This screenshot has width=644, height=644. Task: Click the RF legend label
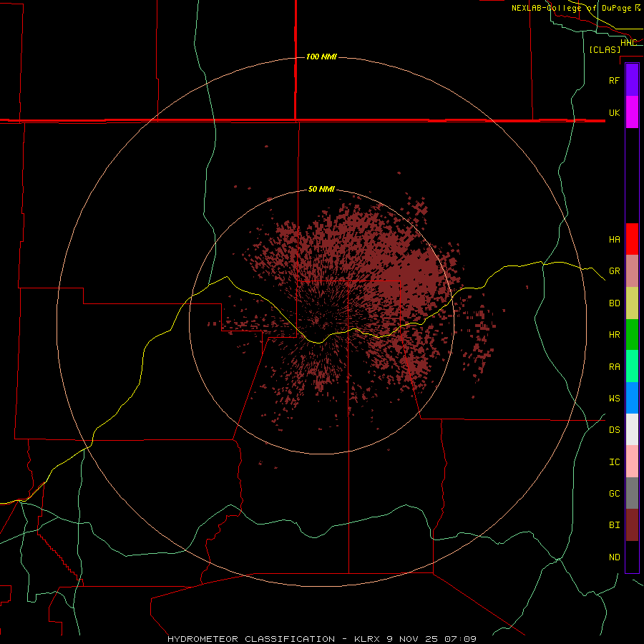pos(614,80)
